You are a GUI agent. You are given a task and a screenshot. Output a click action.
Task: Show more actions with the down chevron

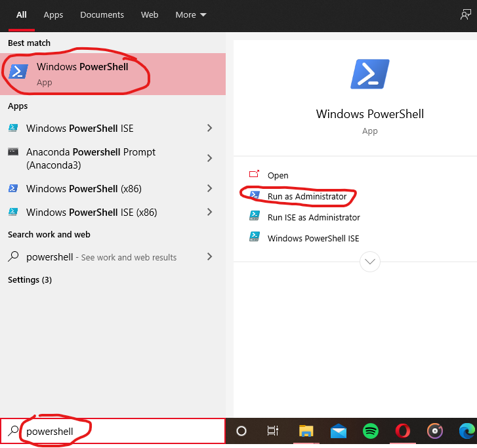click(370, 262)
